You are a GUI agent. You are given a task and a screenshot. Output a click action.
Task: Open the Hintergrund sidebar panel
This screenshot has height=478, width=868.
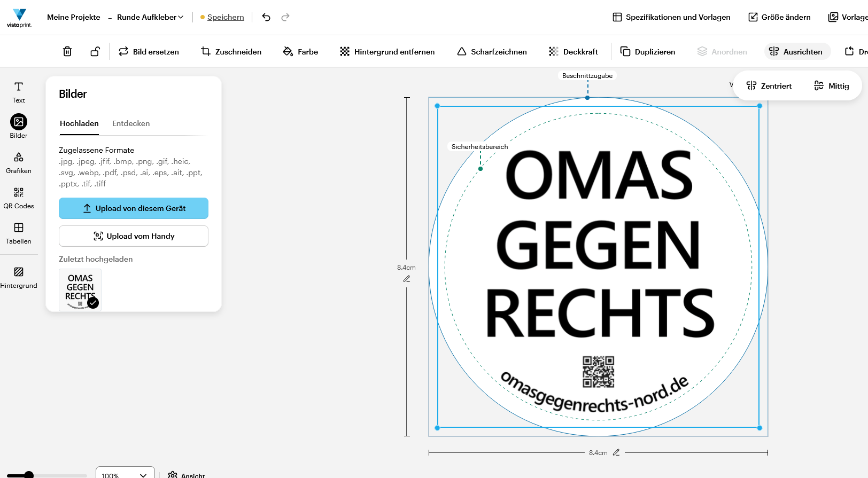coord(19,278)
